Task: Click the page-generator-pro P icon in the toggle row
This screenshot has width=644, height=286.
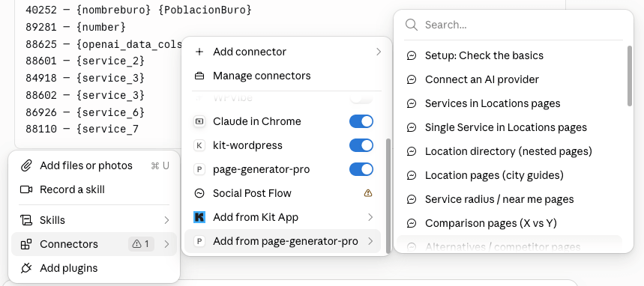Action: 199,169
